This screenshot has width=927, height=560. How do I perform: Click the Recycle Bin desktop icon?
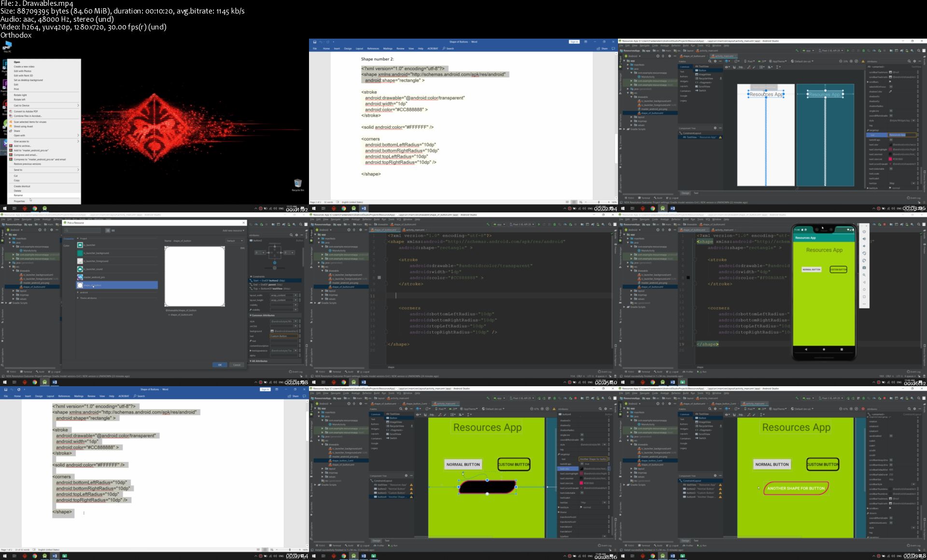click(297, 184)
